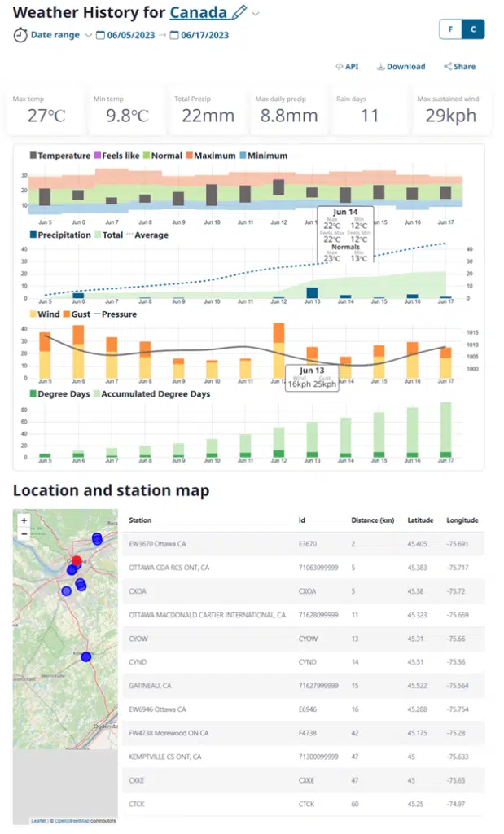Click the Maximum orange legend swatch

[189, 156]
